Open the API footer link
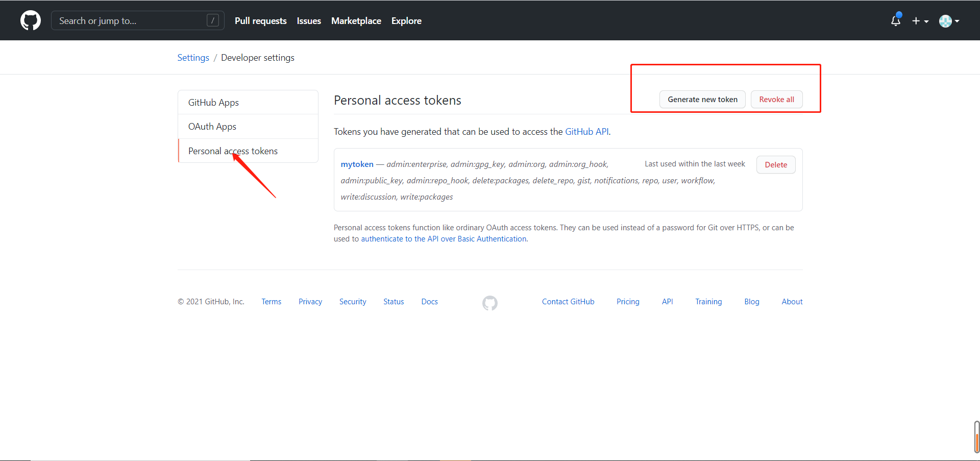 coord(668,302)
